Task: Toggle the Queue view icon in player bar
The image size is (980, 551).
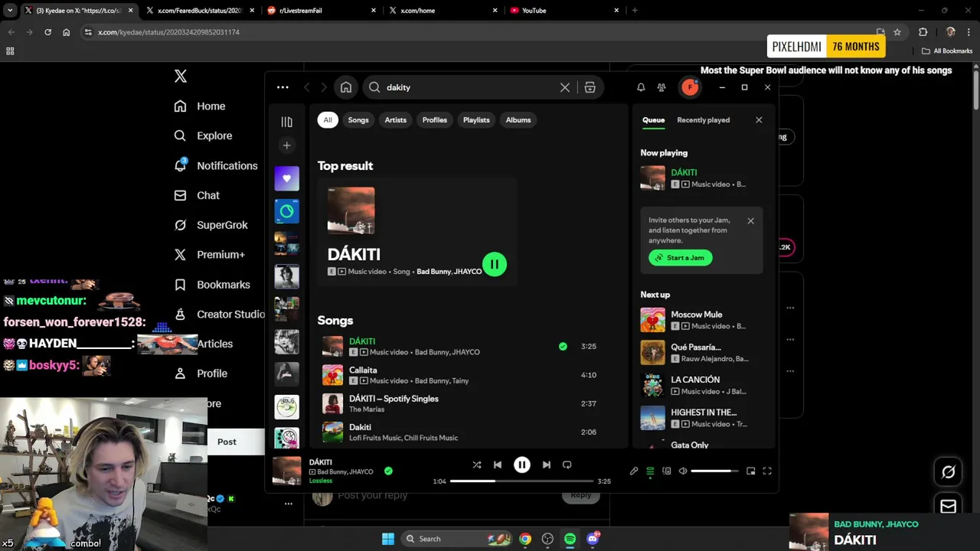Action: click(x=650, y=471)
